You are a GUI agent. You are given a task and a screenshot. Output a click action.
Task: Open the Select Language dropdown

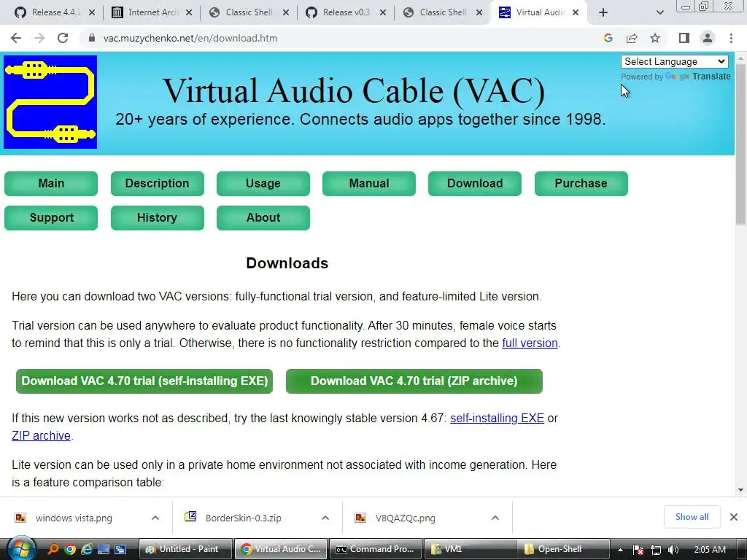point(674,61)
